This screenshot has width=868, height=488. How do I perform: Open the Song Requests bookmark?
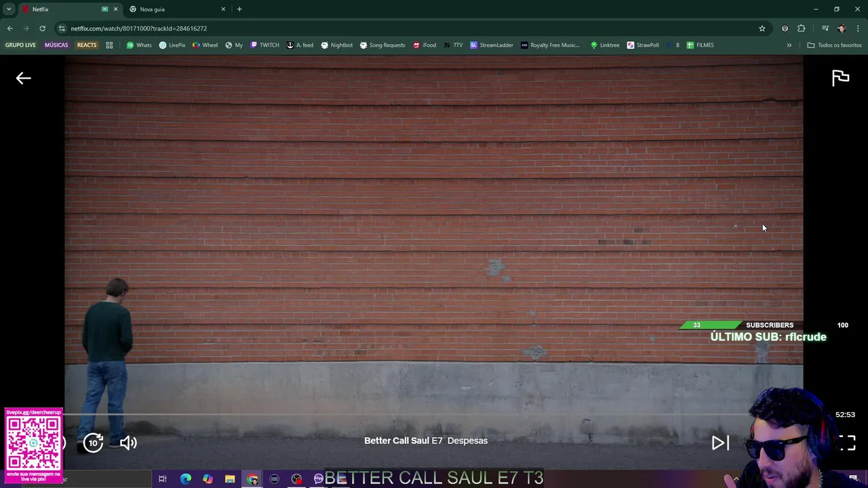tap(382, 45)
